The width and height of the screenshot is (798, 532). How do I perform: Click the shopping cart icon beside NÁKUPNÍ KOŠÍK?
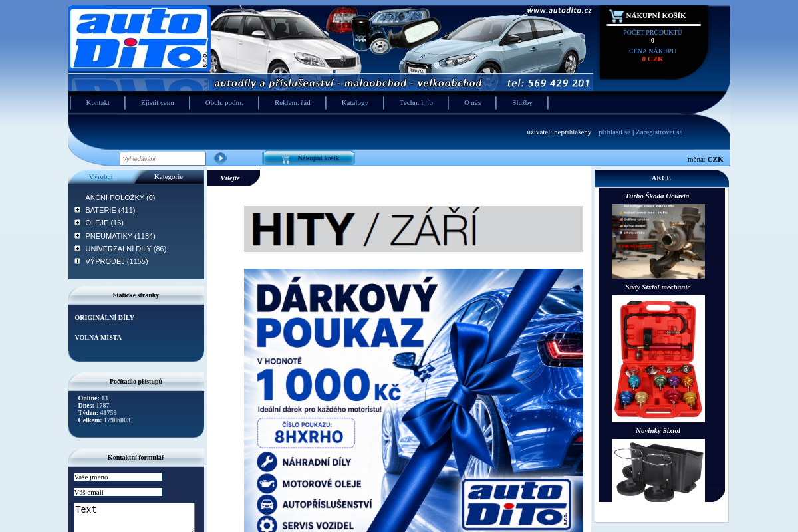click(616, 15)
